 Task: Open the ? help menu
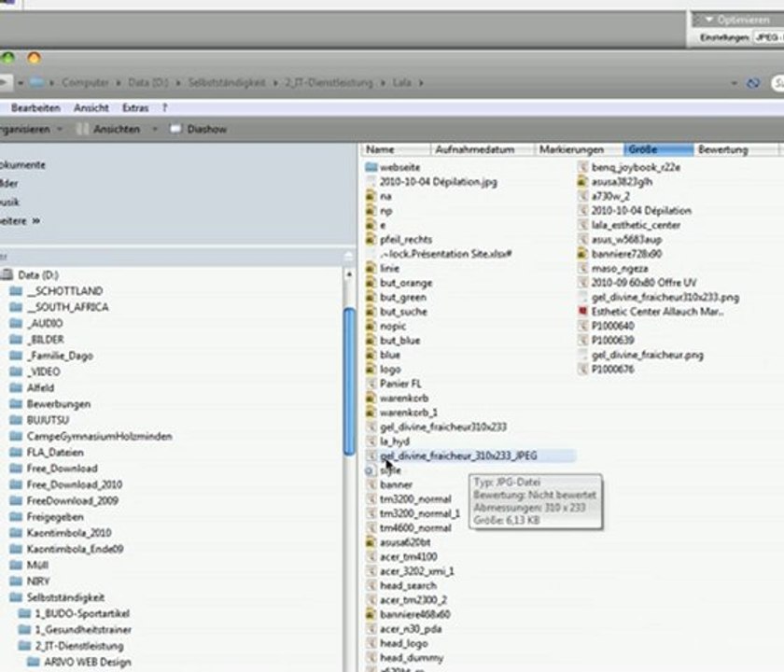pos(164,108)
